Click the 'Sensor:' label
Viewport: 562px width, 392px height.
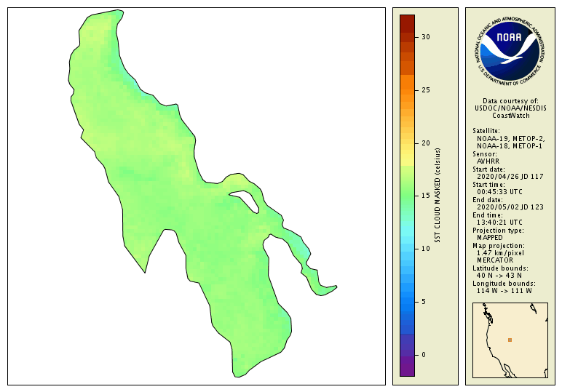point(485,154)
